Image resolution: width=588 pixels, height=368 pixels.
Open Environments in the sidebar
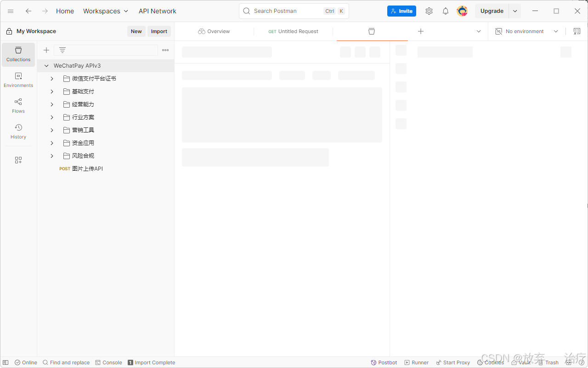18,80
